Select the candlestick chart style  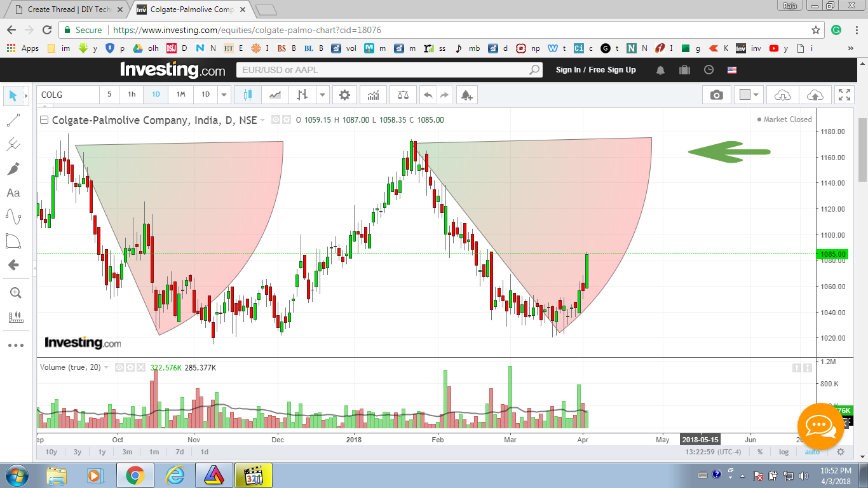(x=247, y=95)
